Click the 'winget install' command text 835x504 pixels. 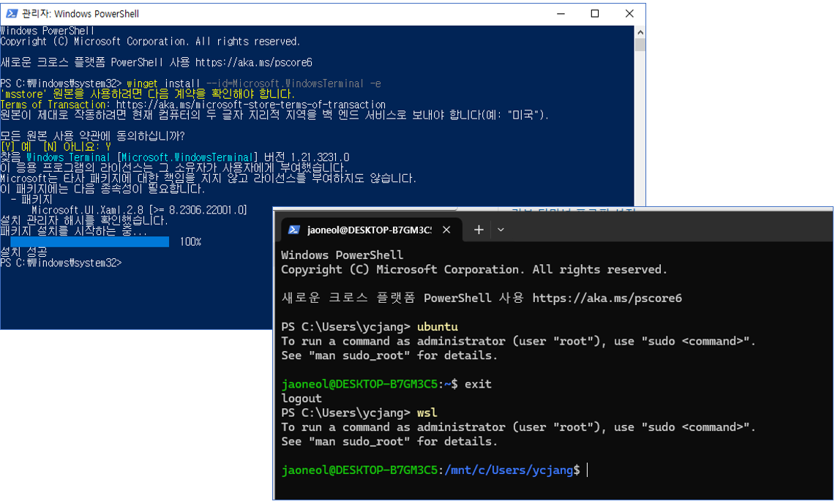point(163,83)
